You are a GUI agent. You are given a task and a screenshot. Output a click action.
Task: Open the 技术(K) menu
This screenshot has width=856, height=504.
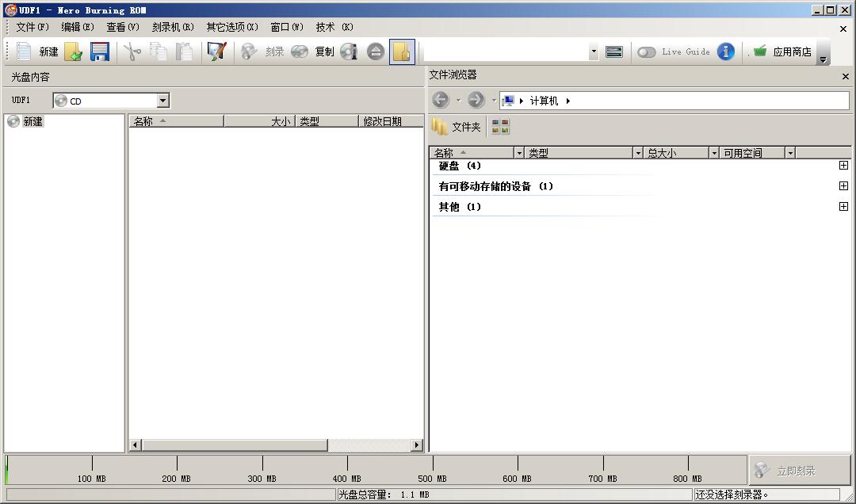[x=334, y=27]
